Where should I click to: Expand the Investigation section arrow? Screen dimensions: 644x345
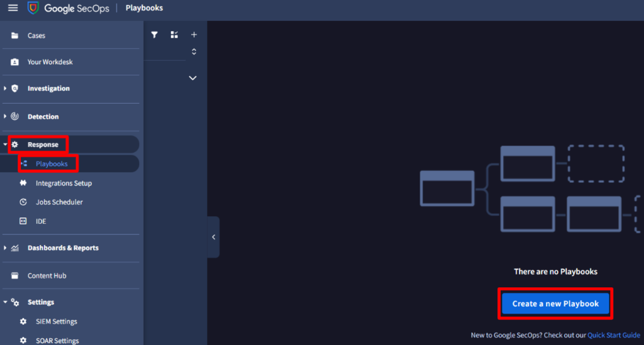coord(5,88)
